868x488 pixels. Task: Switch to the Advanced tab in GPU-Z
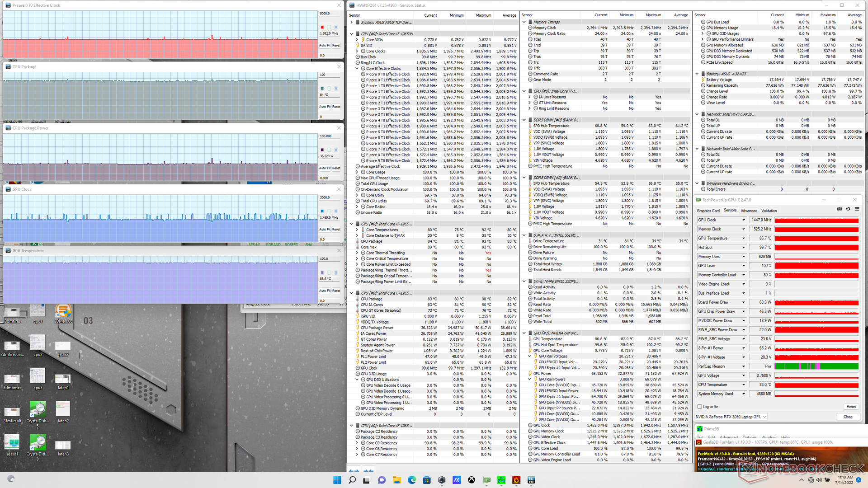[x=749, y=211]
